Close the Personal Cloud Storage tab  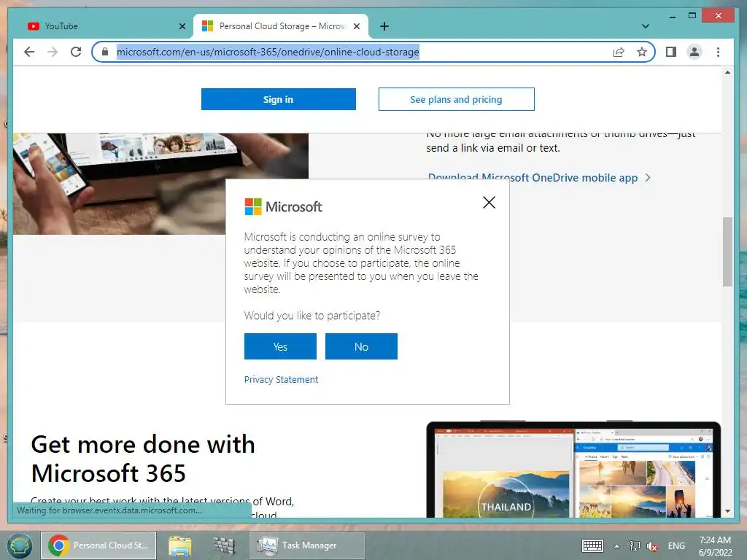point(356,26)
